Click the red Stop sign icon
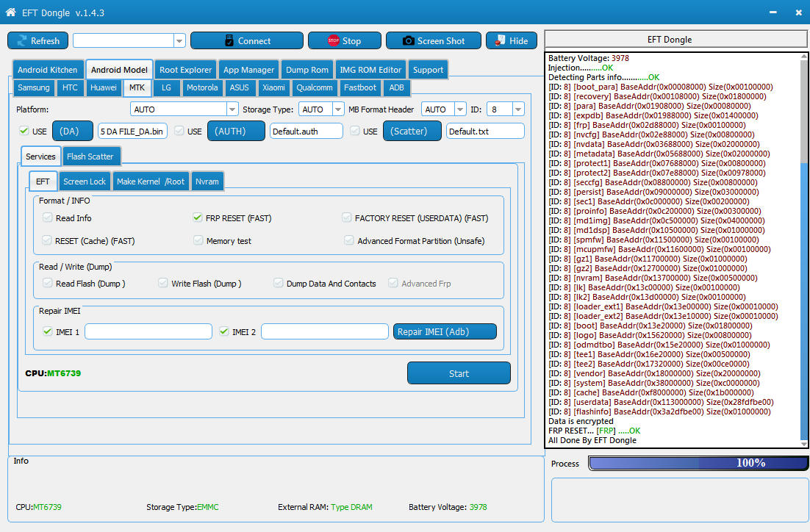This screenshot has width=810, height=532. click(x=333, y=41)
